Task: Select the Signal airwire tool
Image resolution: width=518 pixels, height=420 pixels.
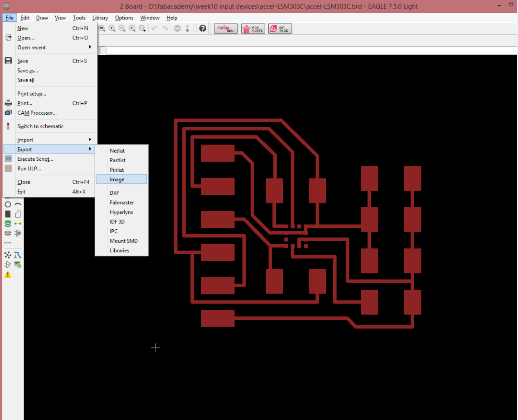Action: click(x=18, y=223)
